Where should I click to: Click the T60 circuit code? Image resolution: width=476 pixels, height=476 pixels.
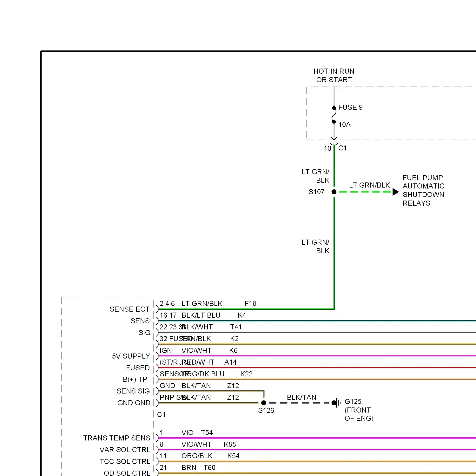coord(209,467)
